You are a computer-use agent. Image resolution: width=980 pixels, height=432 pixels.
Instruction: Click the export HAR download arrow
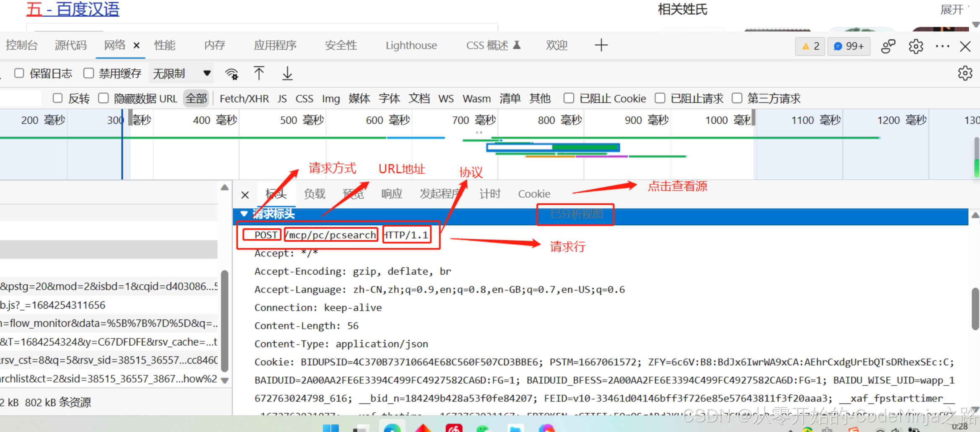[287, 73]
